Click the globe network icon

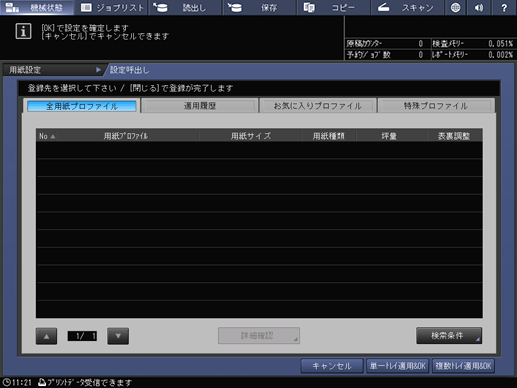456,7
